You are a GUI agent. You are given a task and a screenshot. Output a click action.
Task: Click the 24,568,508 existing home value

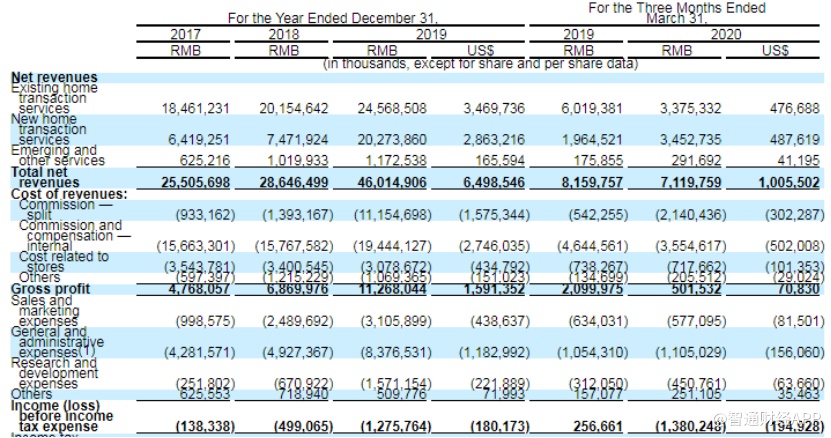click(x=392, y=109)
